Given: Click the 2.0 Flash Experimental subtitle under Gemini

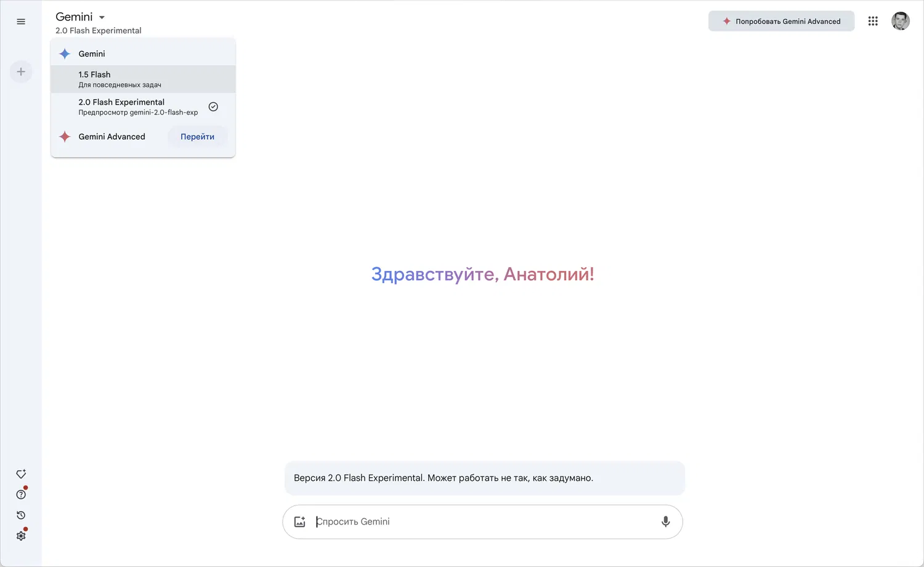Looking at the screenshot, I should pos(99,30).
